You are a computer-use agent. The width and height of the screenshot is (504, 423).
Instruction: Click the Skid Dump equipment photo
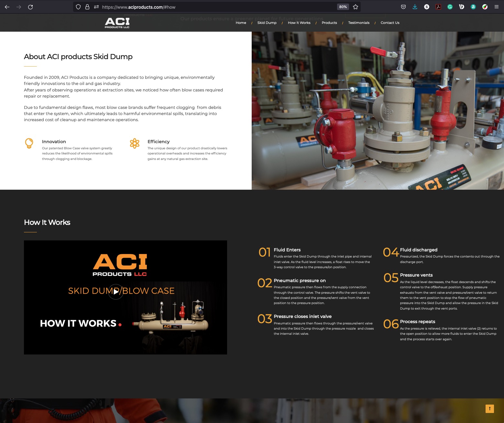click(x=378, y=111)
